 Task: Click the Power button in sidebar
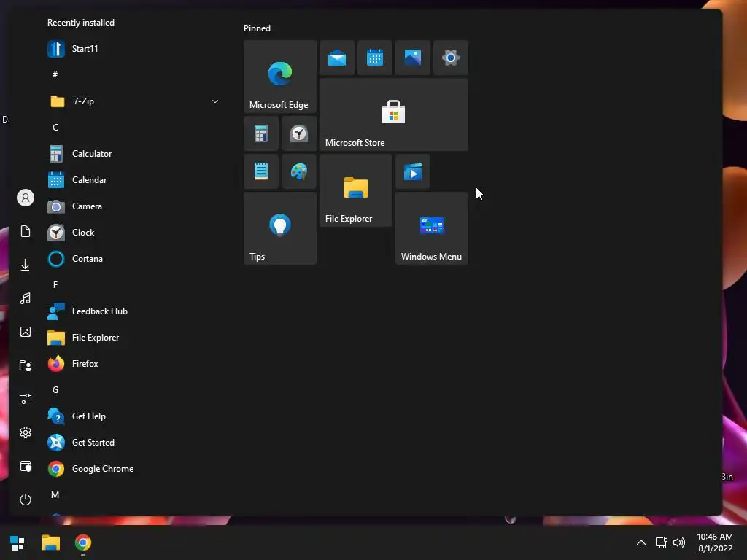pyautogui.click(x=26, y=499)
